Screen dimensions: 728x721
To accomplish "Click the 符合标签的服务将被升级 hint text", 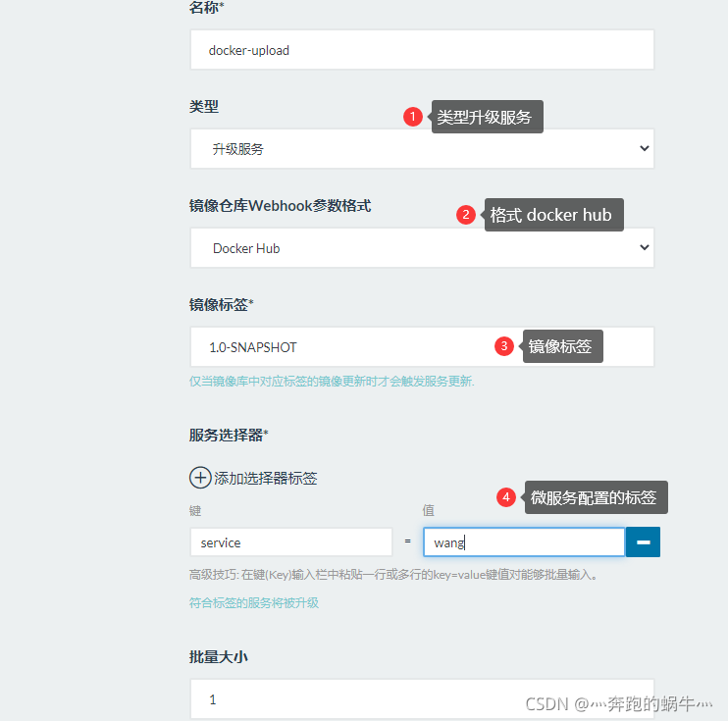I will click(254, 602).
